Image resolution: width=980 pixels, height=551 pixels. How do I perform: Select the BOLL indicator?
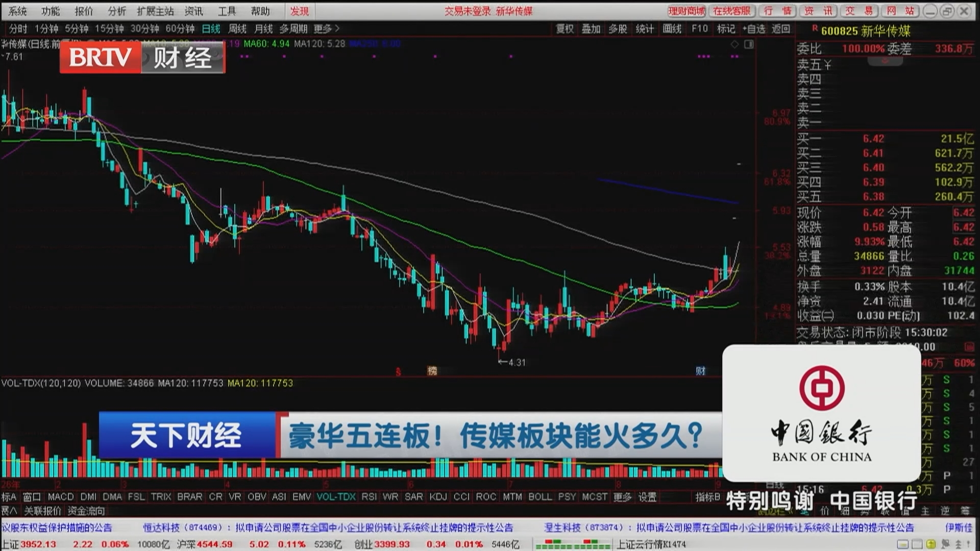(540, 497)
